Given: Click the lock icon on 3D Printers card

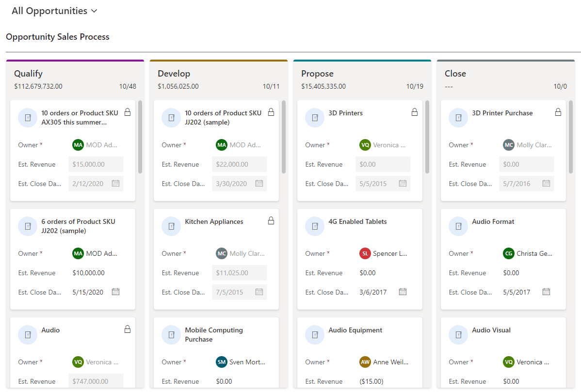Looking at the screenshot, I should [415, 112].
